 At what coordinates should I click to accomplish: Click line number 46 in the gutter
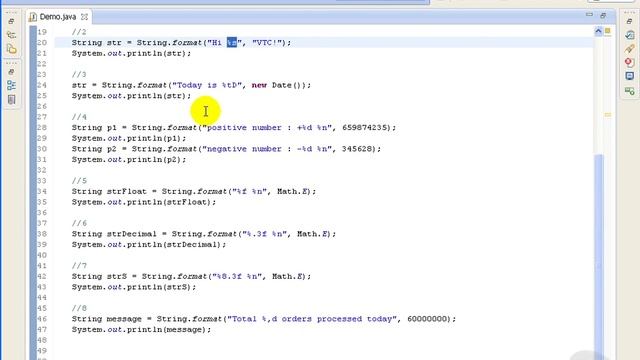tap(42, 318)
